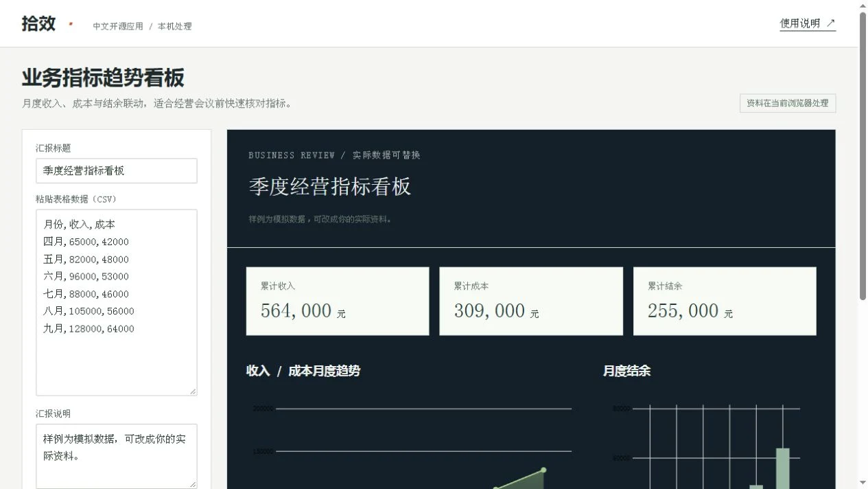Click the 季度经营指标看板 dashboard title
This screenshot has width=868, height=489.
point(330,187)
